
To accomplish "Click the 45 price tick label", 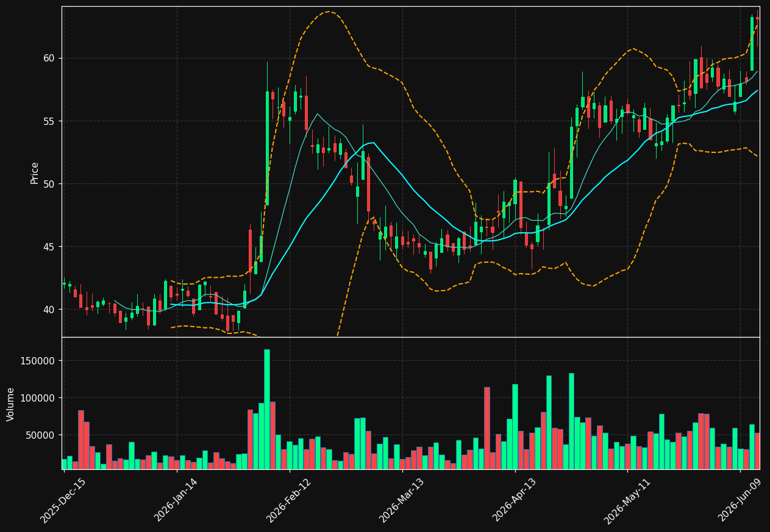I will 49,247.
